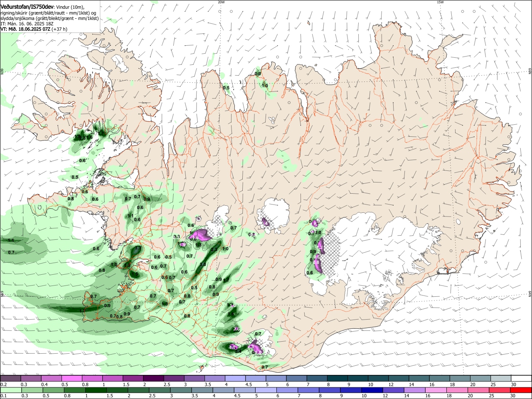Select the blue rain legend swatch labeled 9
Image resolution: width=532 pixels, height=399 pixels.
(x=351, y=390)
